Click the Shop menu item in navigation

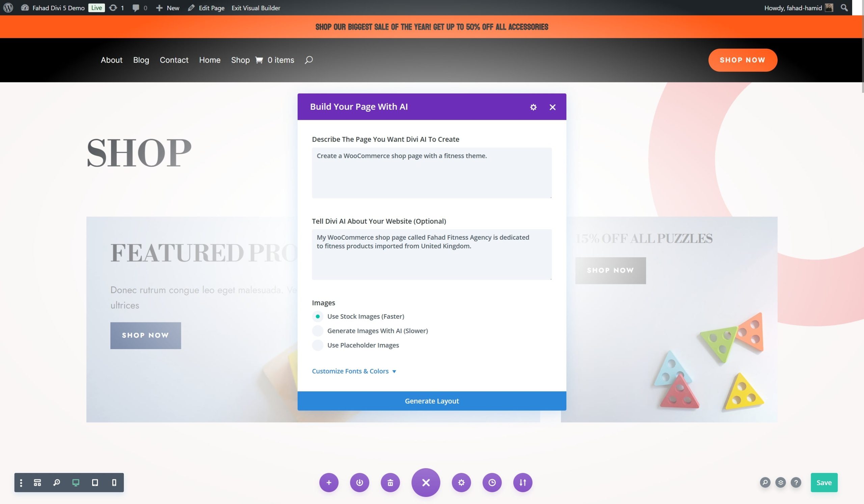pos(240,59)
